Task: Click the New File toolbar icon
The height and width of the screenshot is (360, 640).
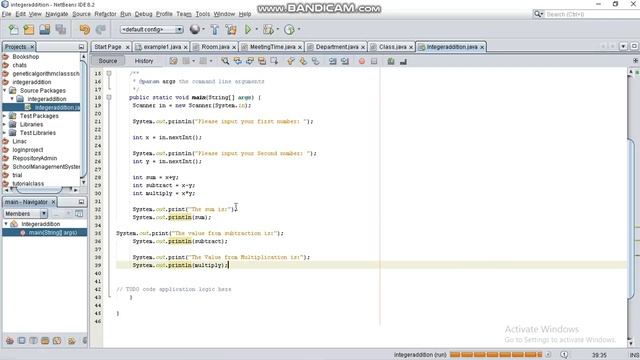Action: coord(13,29)
